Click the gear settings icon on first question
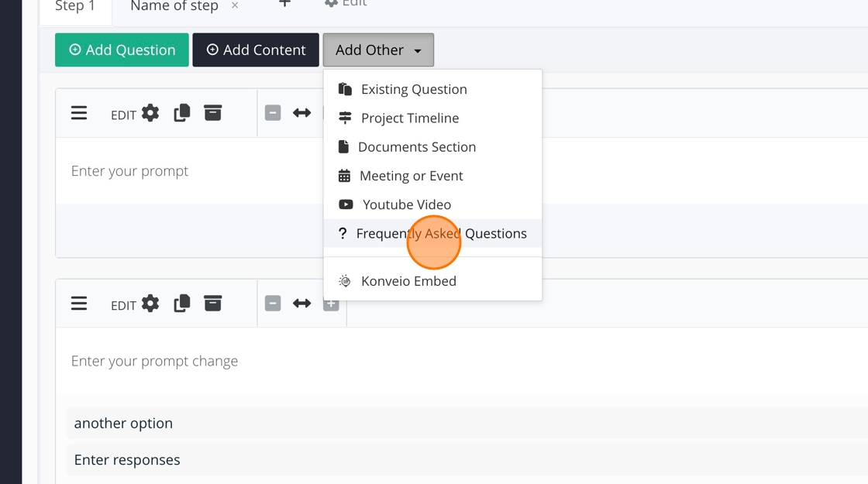This screenshot has height=484, width=868. click(x=150, y=113)
